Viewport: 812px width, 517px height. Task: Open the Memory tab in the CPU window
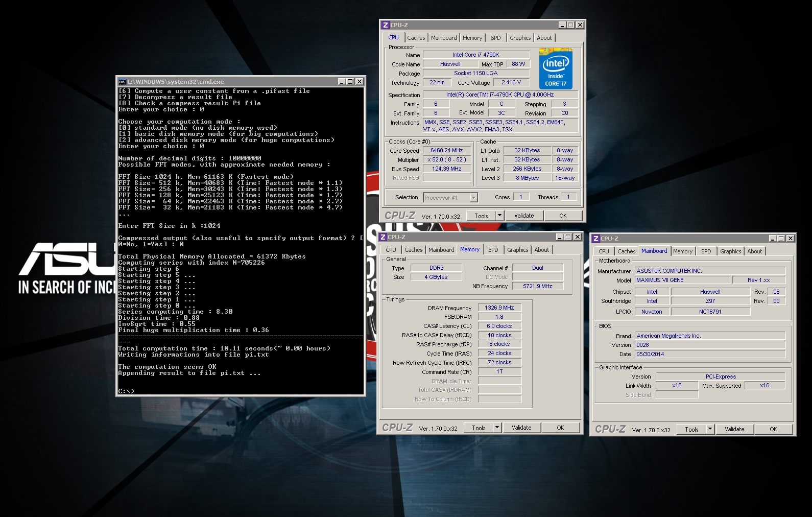472,38
